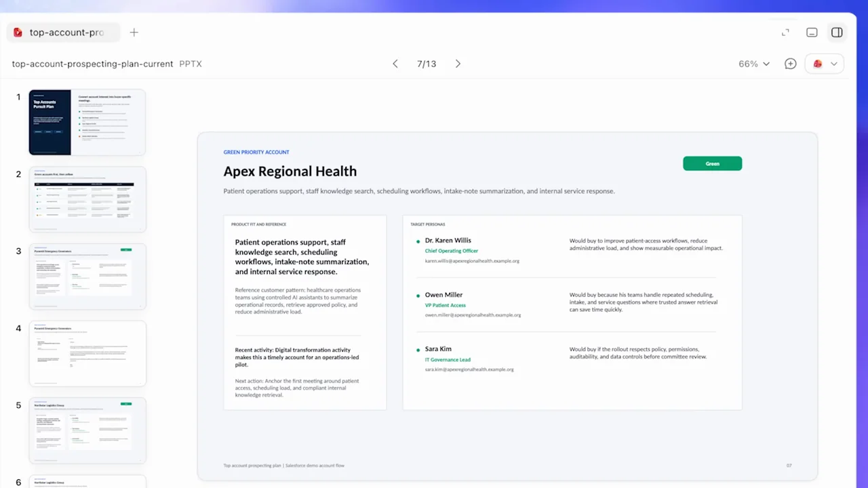Screen dimensions: 868x488
Task: Click Karen Willis buying reason description
Action: pos(646,244)
